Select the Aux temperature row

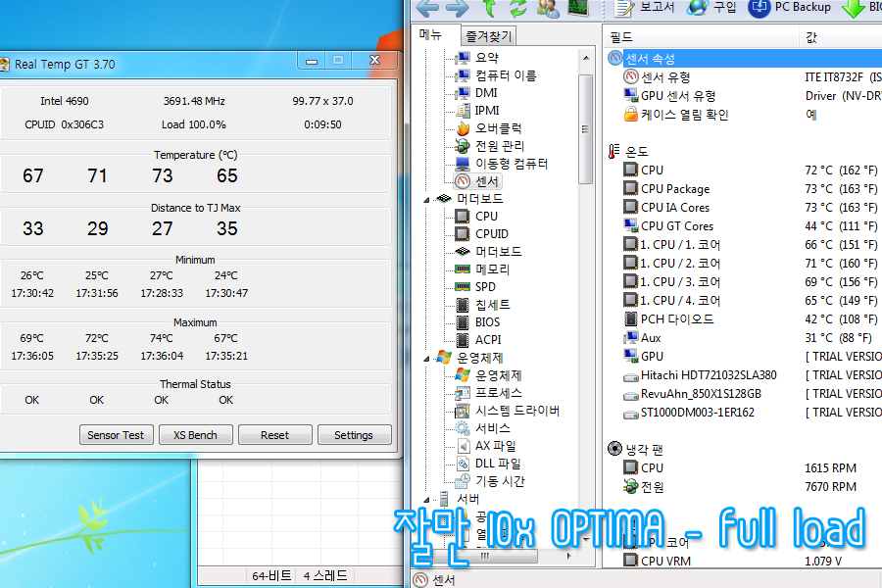(x=744, y=337)
